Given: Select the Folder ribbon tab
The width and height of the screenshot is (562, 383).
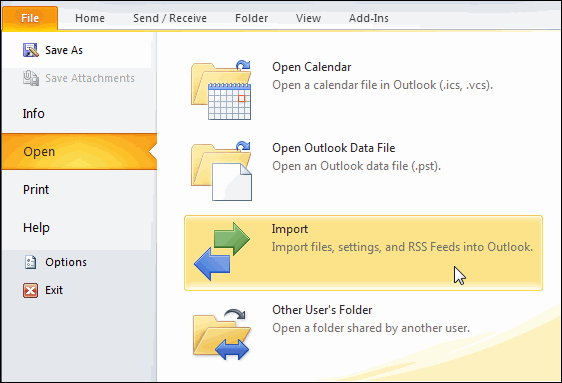Looking at the screenshot, I should click(x=252, y=18).
